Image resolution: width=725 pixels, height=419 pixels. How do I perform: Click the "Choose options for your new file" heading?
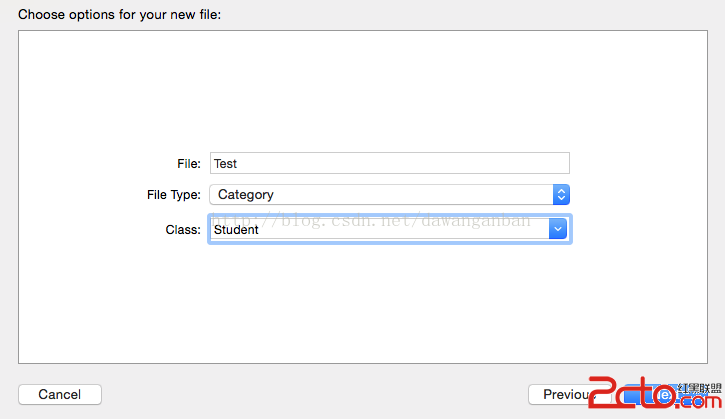point(120,14)
